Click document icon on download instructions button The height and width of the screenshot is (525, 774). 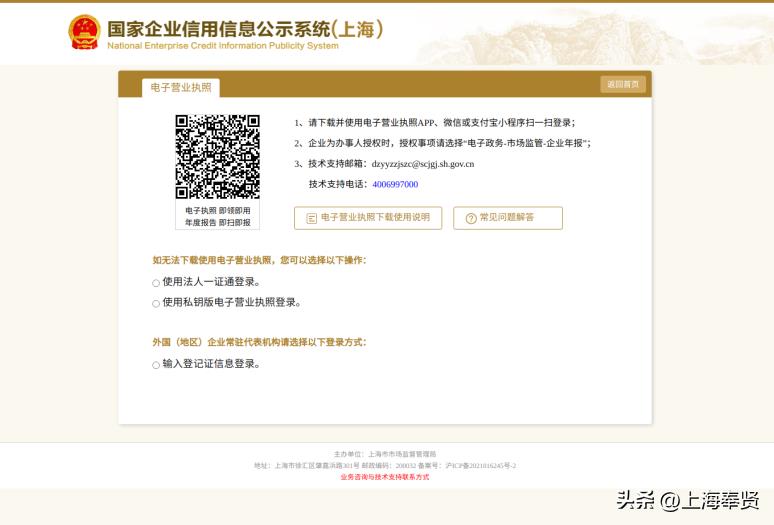click(311, 218)
